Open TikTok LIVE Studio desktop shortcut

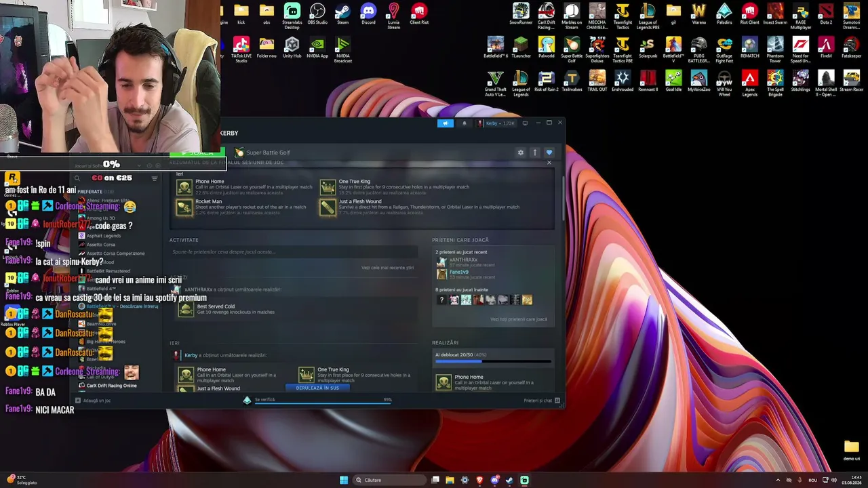point(241,50)
